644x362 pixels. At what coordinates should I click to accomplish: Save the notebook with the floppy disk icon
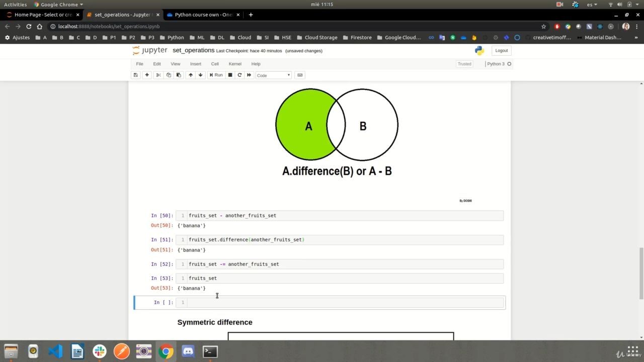click(x=135, y=75)
